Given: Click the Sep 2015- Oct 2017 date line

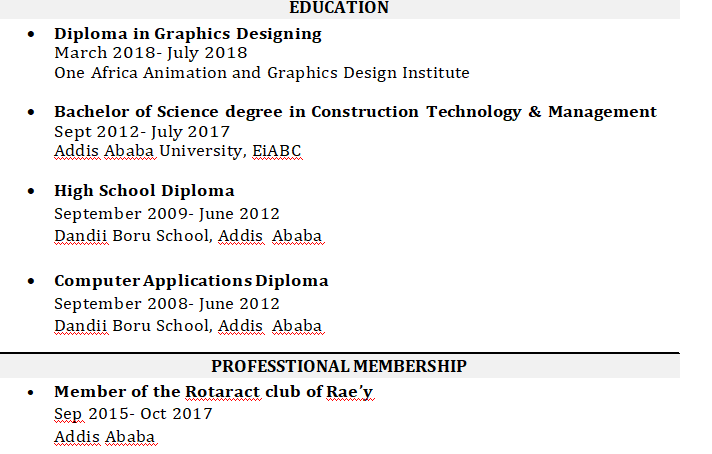Looking at the screenshot, I should [x=133, y=413].
